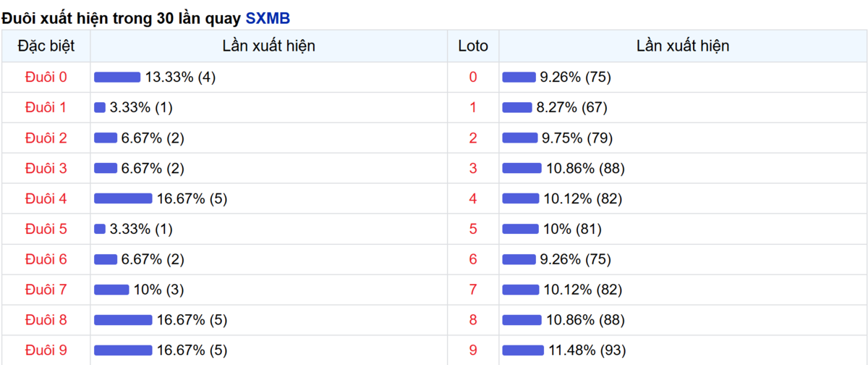Click the Đuôi 4 row label
The height and width of the screenshot is (365, 868).
(46, 198)
